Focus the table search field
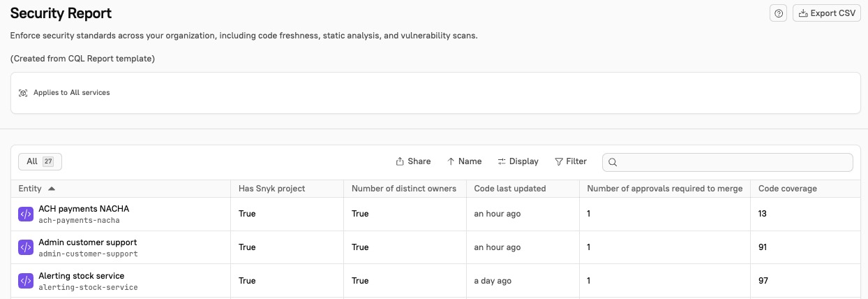This screenshot has height=299, width=868. tap(728, 162)
